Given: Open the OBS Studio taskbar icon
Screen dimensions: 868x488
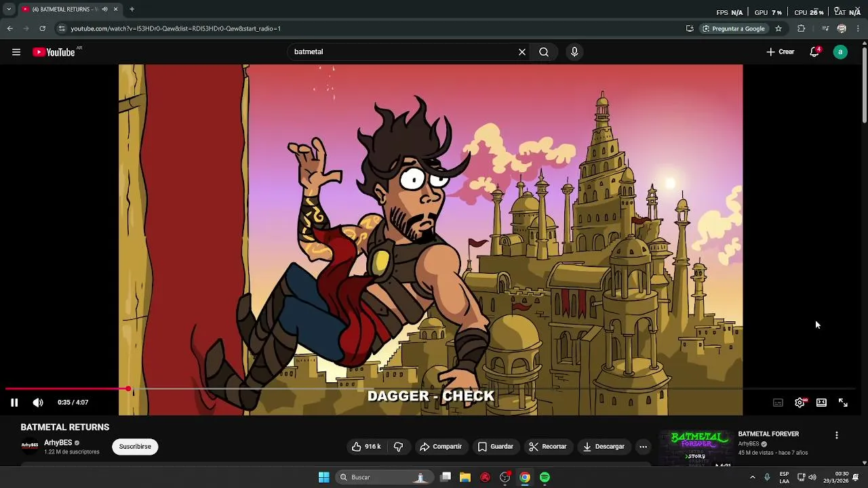Looking at the screenshot, I should click(x=505, y=477).
